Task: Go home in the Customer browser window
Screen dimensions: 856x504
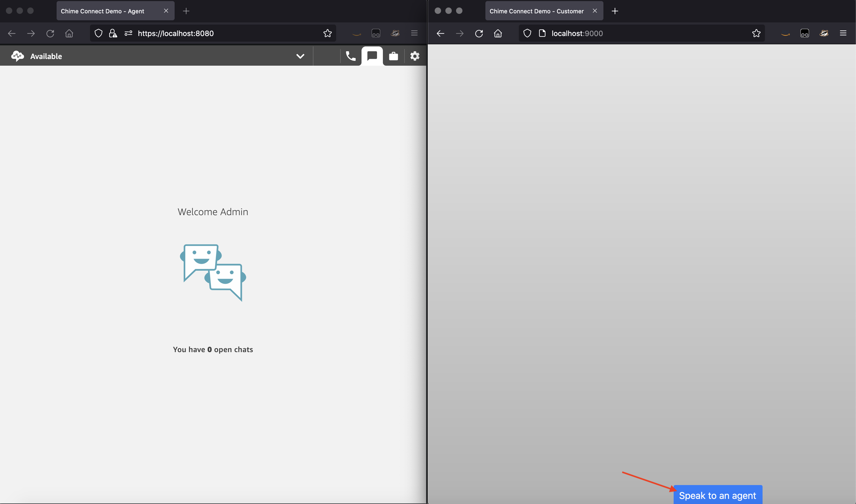Action: [x=498, y=33]
